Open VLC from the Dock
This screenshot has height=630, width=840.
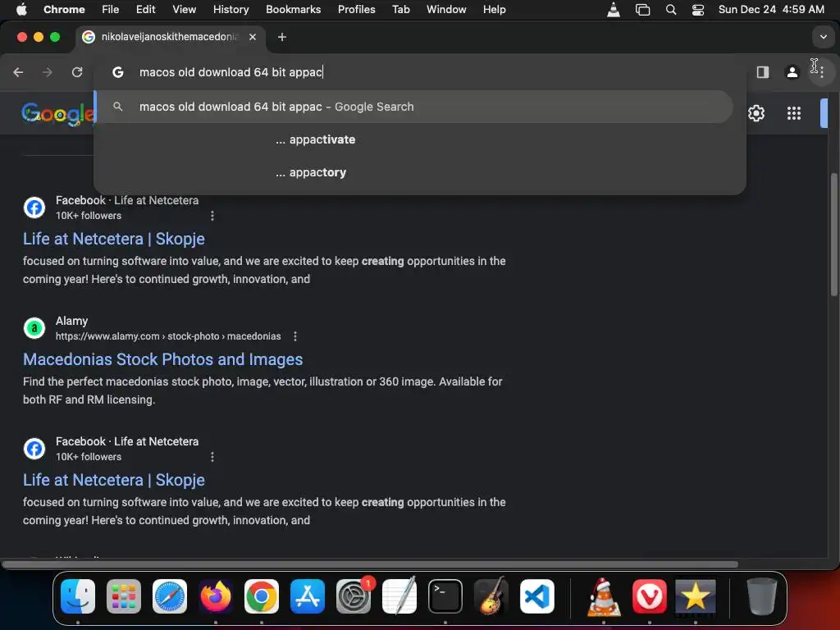pos(604,596)
